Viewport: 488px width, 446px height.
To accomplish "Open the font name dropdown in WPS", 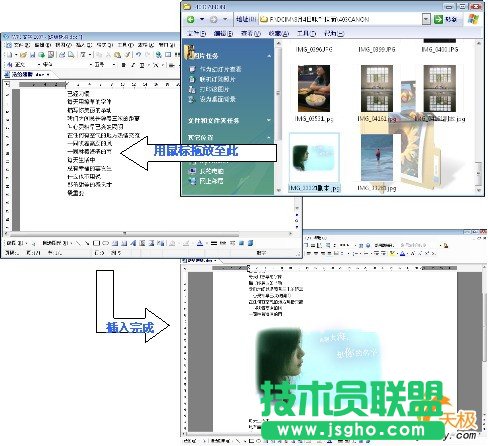I will [91, 65].
